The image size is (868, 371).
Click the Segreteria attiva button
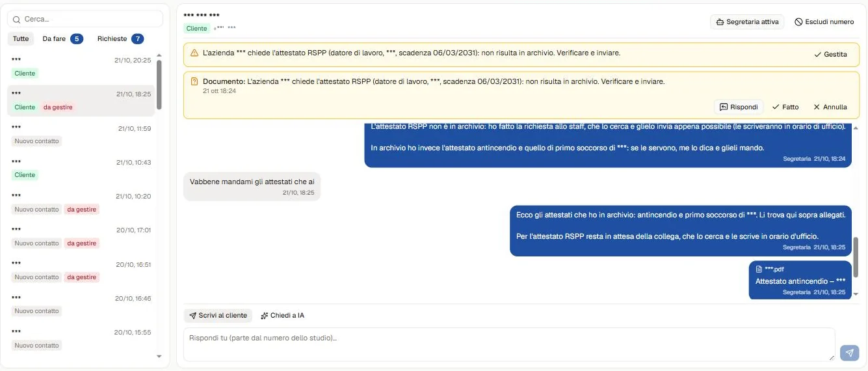coord(747,21)
